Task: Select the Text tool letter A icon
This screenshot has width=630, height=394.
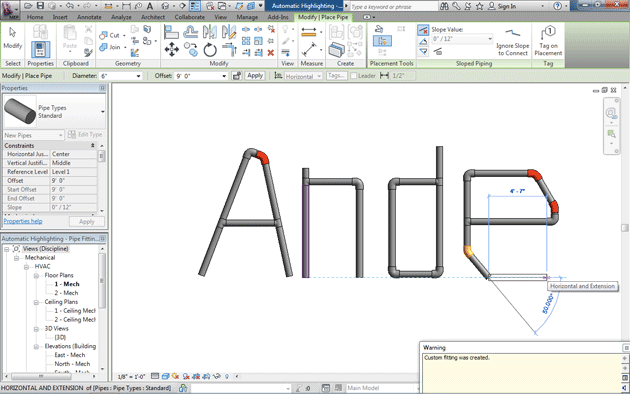Action: click(x=150, y=6)
